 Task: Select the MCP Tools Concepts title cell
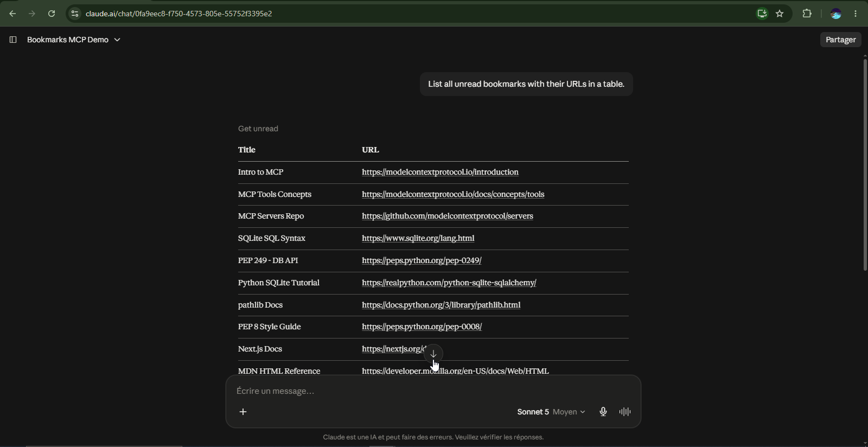(275, 194)
